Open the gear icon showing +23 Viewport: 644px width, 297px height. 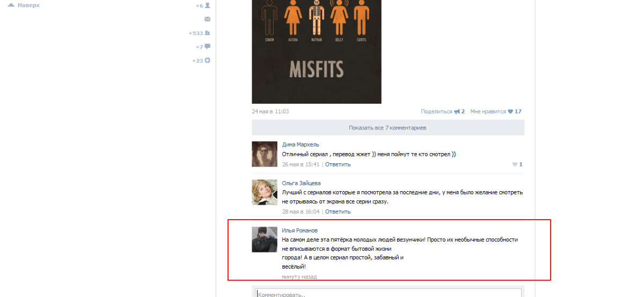[207, 61]
